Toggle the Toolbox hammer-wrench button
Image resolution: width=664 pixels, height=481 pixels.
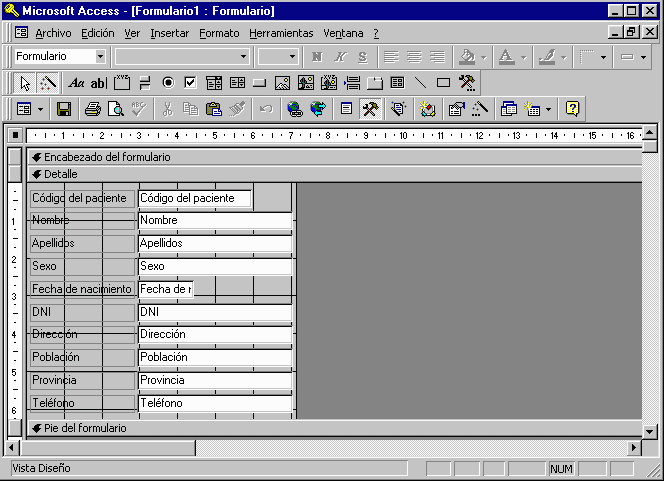[x=370, y=109]
